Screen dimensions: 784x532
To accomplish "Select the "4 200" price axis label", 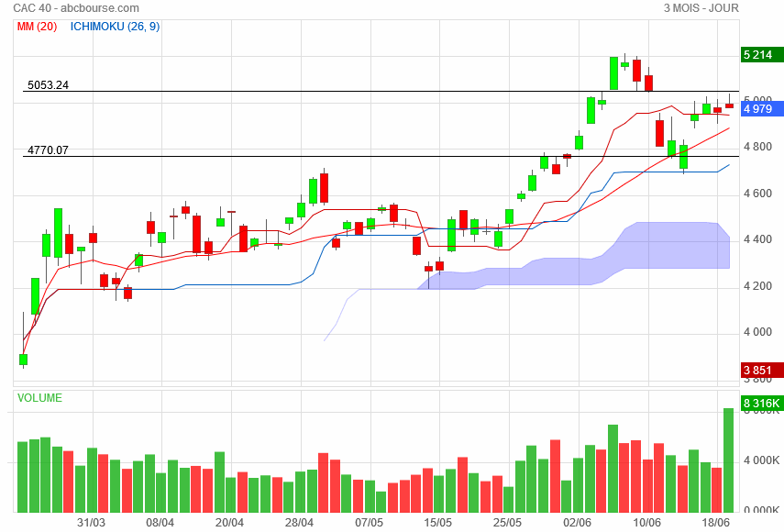I will click(x=757, y=286).
